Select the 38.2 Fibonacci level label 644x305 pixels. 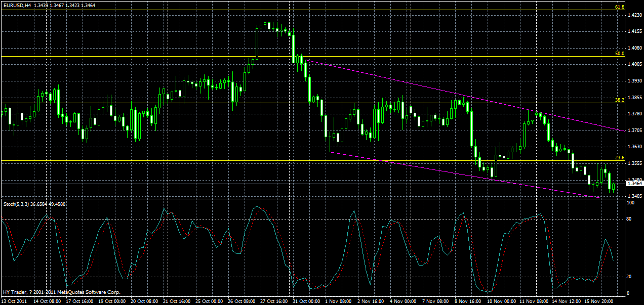tap(619, 101)
